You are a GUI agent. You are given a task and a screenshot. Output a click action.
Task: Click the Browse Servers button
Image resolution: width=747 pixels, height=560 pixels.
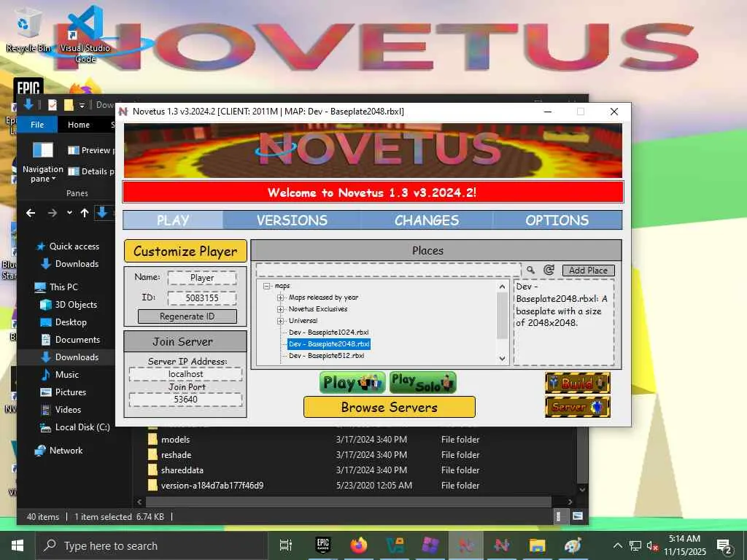pyautogui.click(x=390, y=407)
